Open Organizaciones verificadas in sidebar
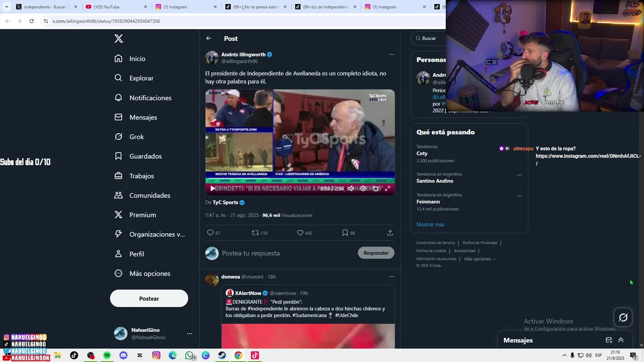The width and height of the screenshot is (644, 362). click(x=149, y=234)
